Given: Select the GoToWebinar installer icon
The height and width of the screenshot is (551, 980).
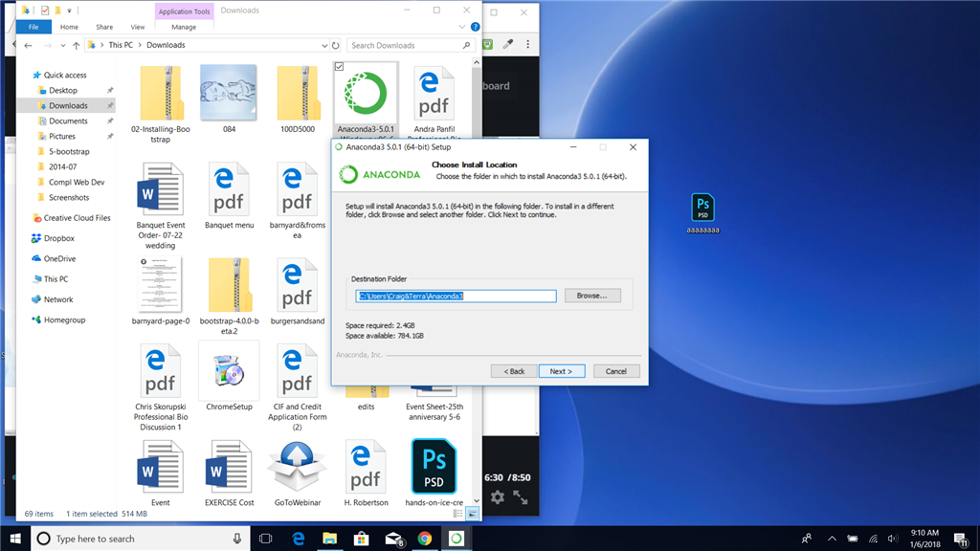Looking at the screenshot, I should click(298, 467).
